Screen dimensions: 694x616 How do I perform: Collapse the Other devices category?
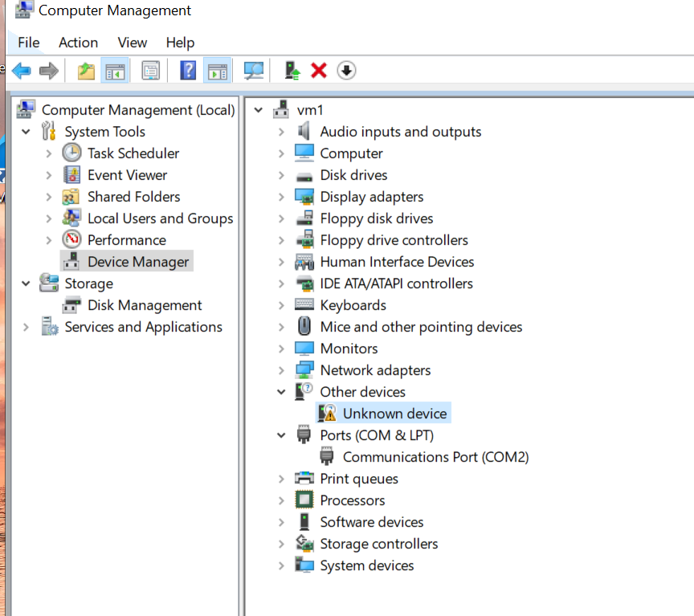tap(281, 392)
